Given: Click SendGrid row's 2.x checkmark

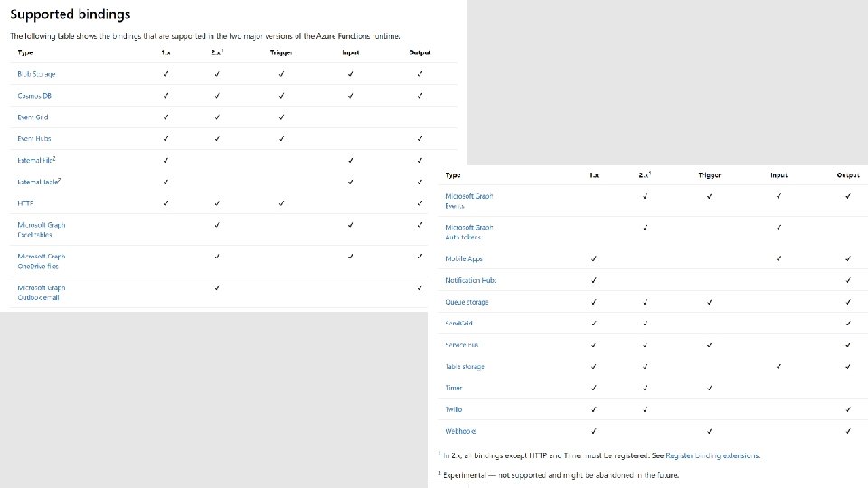Looking at the screenshot, I should pos(645,324).
